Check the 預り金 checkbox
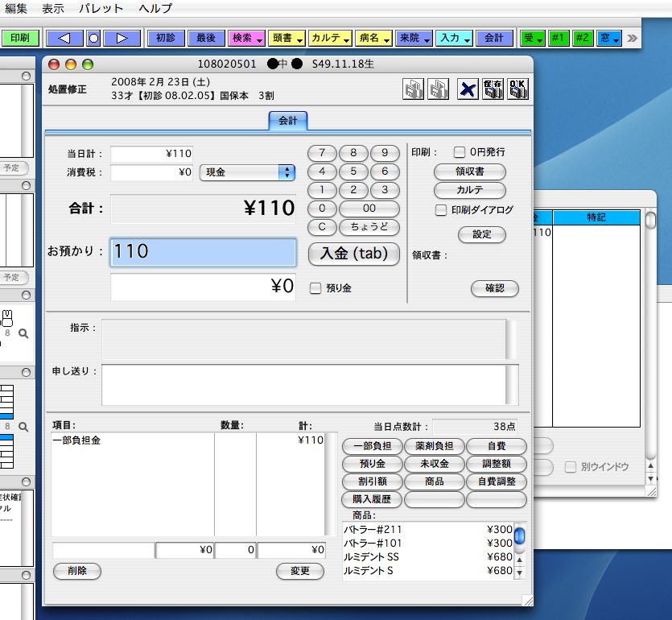This screenshot has height=620, width=672. [315, 287]
